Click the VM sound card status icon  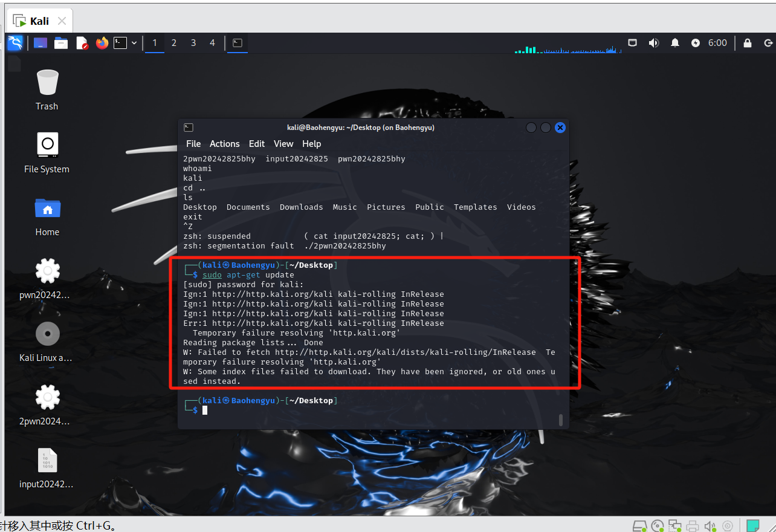[x=710, y=526]
